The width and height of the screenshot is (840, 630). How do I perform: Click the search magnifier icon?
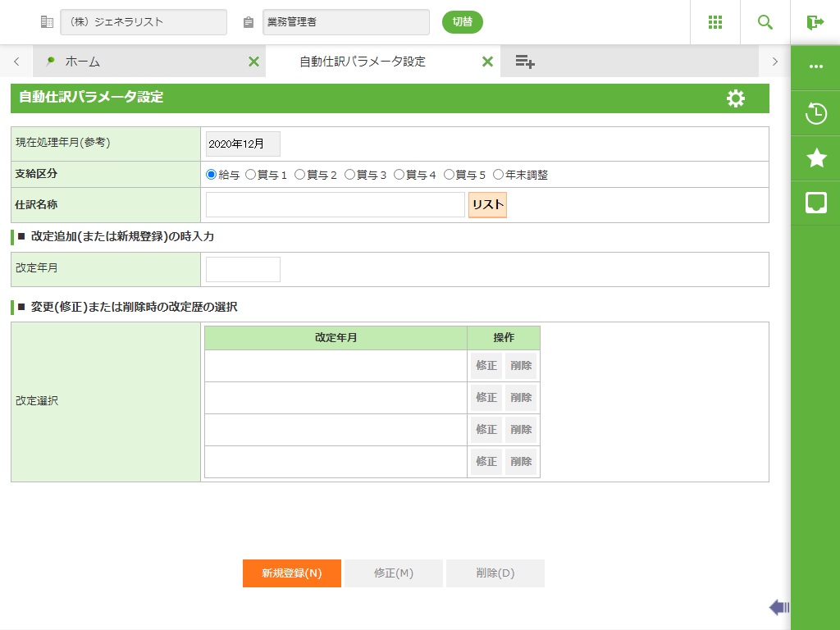coord(765,22)
